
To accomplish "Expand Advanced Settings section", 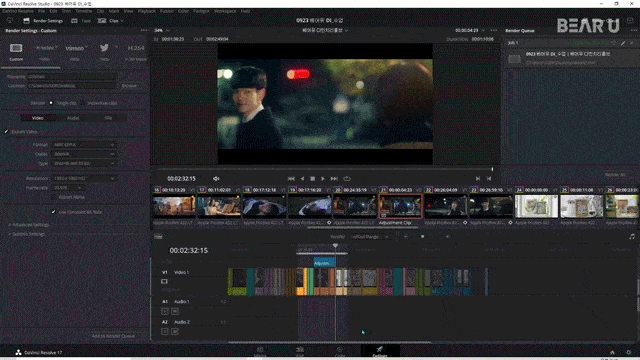I will (x=29, y=225).
